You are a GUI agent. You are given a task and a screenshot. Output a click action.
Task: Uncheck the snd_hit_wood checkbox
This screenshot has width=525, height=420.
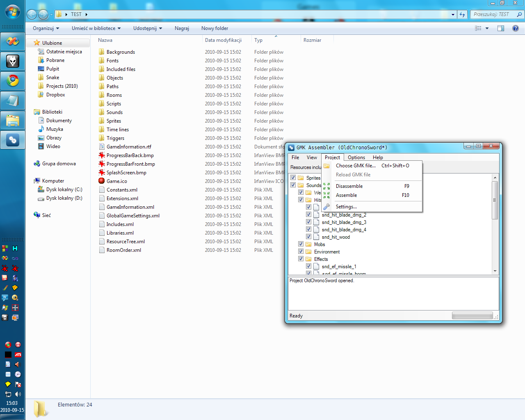click(308, 237)
